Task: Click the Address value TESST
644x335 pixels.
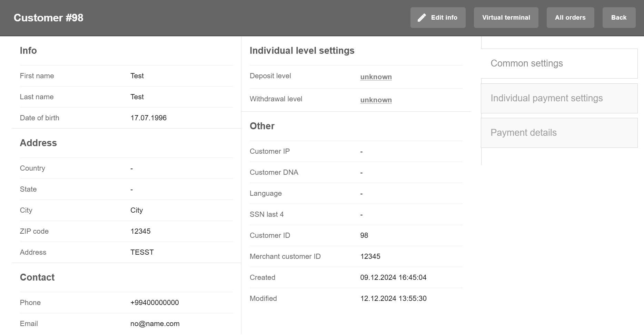Action: click(142, 252)
